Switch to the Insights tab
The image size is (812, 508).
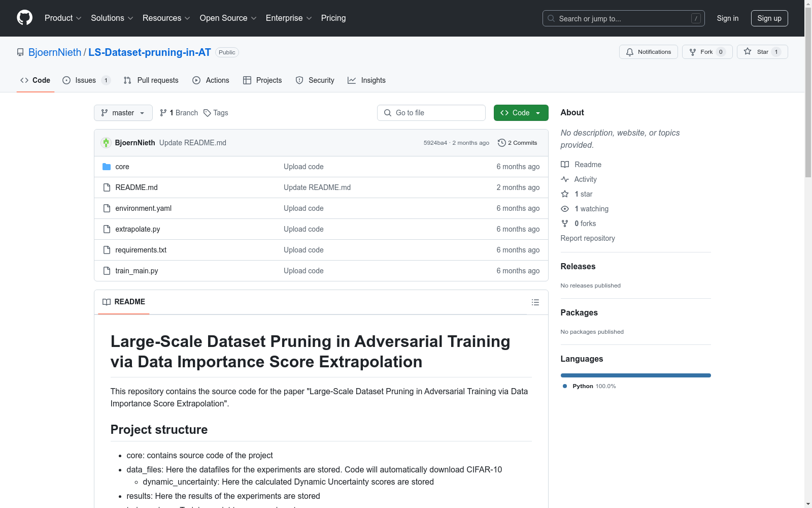[366, 80]
